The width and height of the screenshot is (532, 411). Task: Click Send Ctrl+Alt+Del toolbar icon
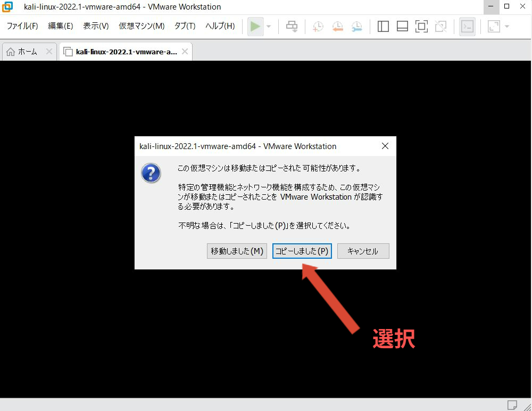pyautogui.click(x=292, y=26)
